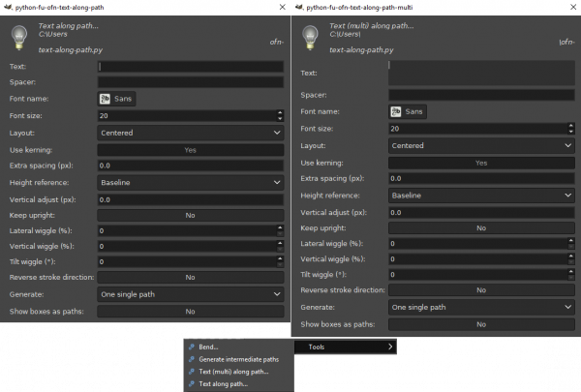581x392 pixels.
Task: Open Height reference dropdown in the multi dialog
Action: [x=481, y=196]
